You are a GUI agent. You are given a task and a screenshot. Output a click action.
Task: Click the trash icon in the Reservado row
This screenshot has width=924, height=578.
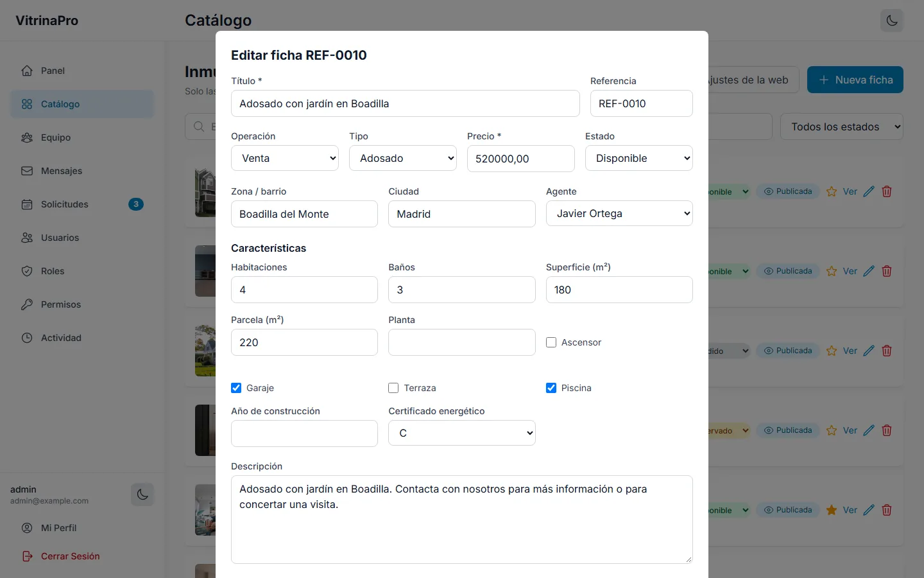coord(887,430)
